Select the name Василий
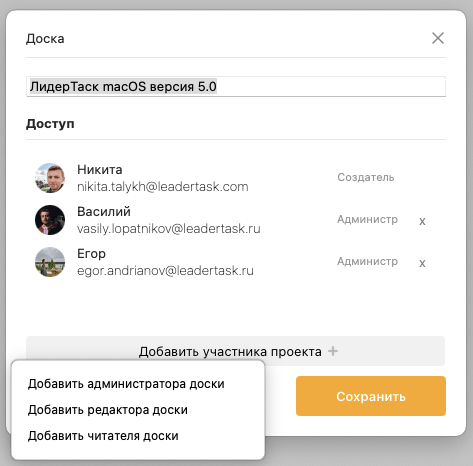The width and height of the screenshot is (473, 466). point(104,212)
